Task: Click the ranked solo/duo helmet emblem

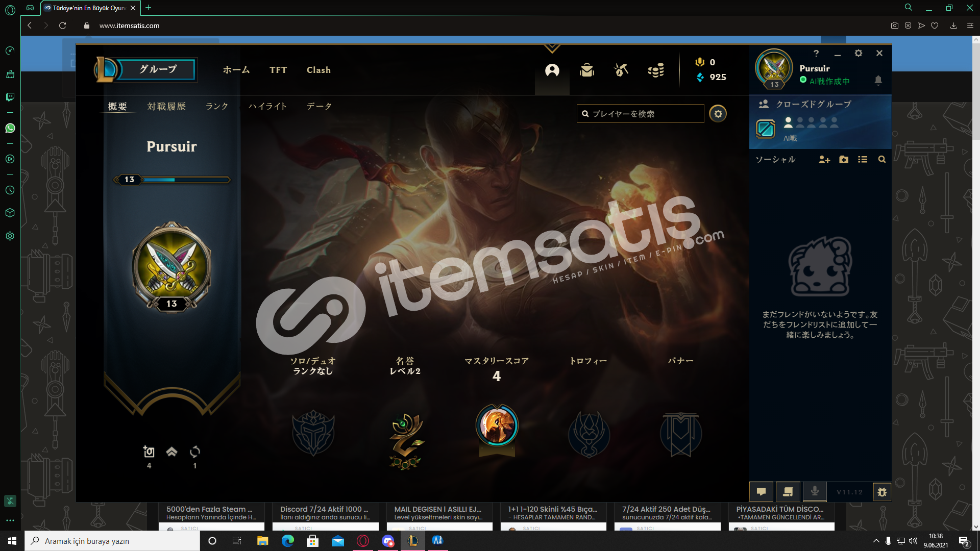Action: [x=313, y=433]
